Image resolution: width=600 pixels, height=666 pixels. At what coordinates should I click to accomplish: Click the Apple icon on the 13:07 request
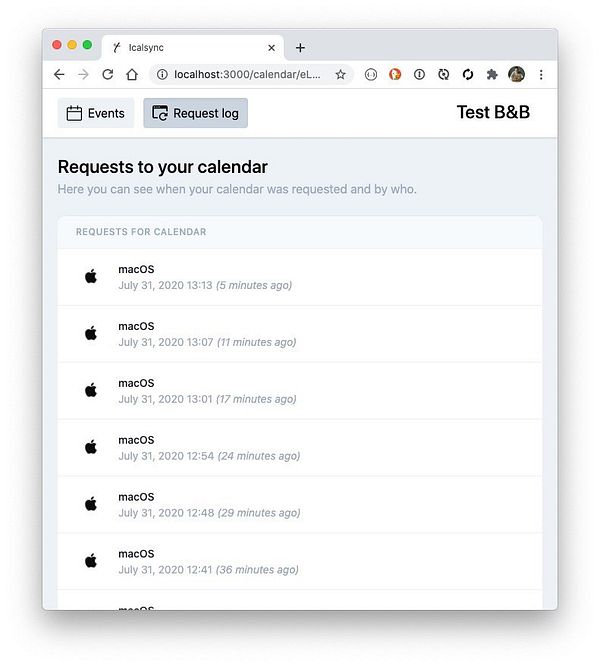click(91, 333)
